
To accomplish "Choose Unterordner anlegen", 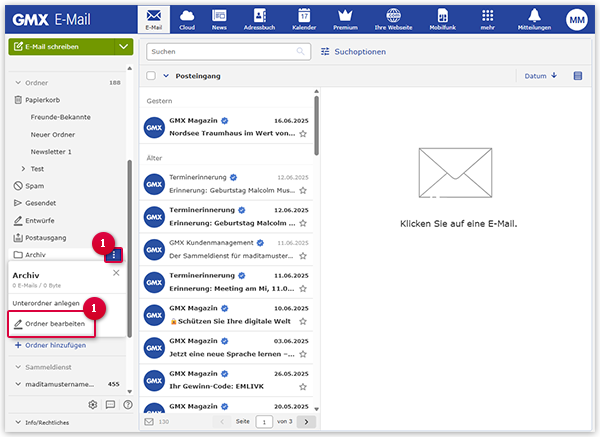I will 46,303.
